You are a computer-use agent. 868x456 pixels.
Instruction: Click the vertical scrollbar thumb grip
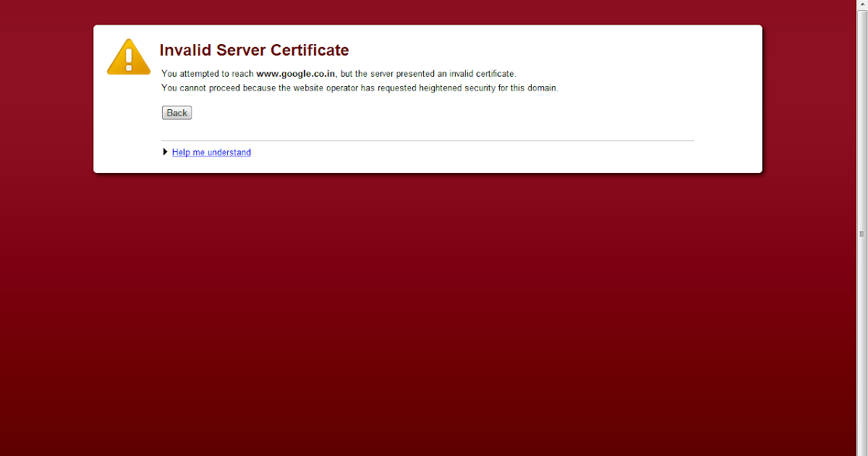(862, 234)
